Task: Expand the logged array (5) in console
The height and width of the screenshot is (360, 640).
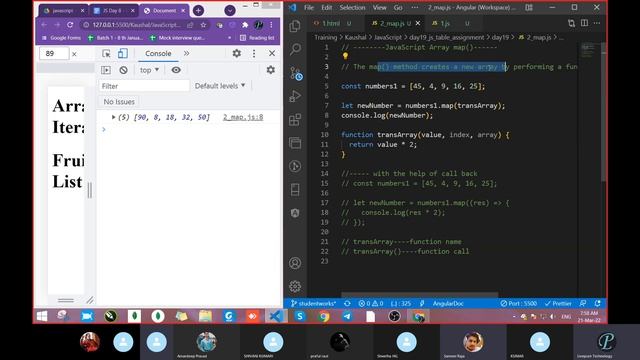Action: tap(113, 117)
